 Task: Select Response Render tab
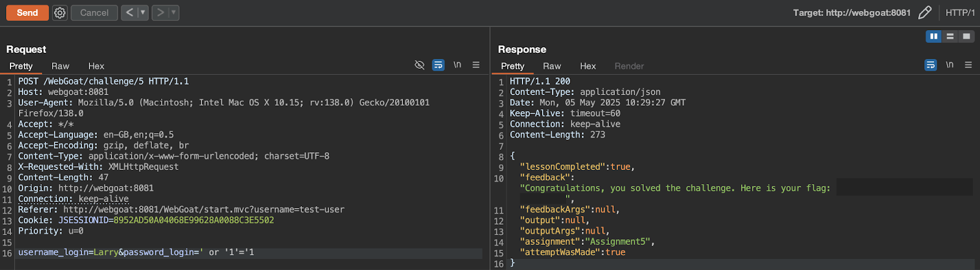629,66
